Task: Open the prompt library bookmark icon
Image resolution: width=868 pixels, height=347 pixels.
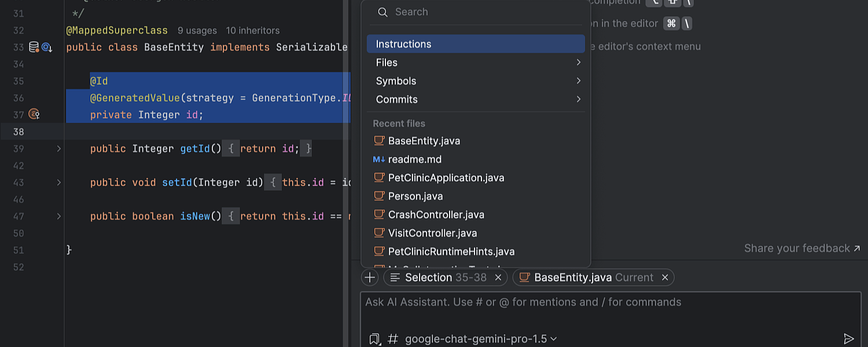Action: [x=374, y=339]
